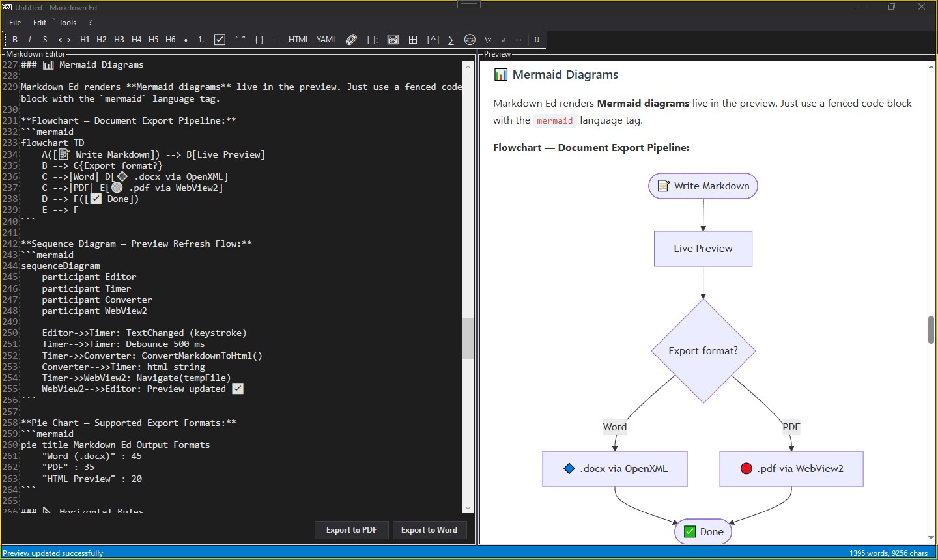Click the Live Preview flowchart node
Viewport: 938px width, 560px height.
(703, 249)
